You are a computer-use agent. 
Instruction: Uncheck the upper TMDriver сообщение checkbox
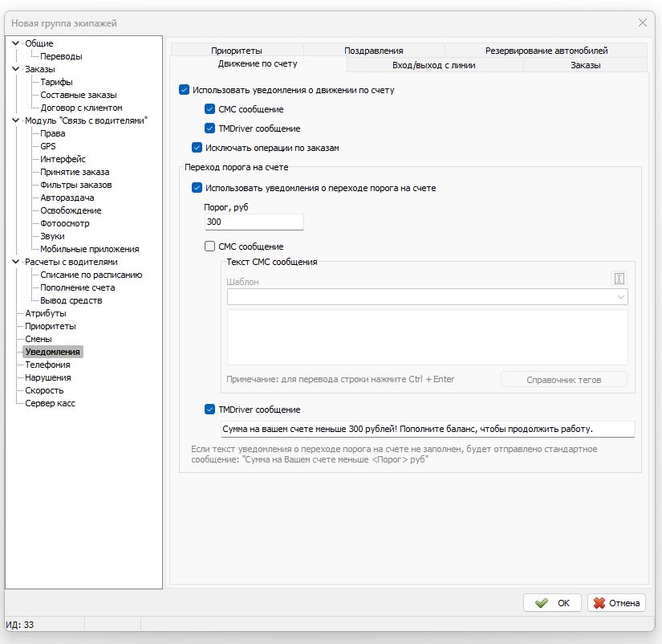(x=209, y=128)
